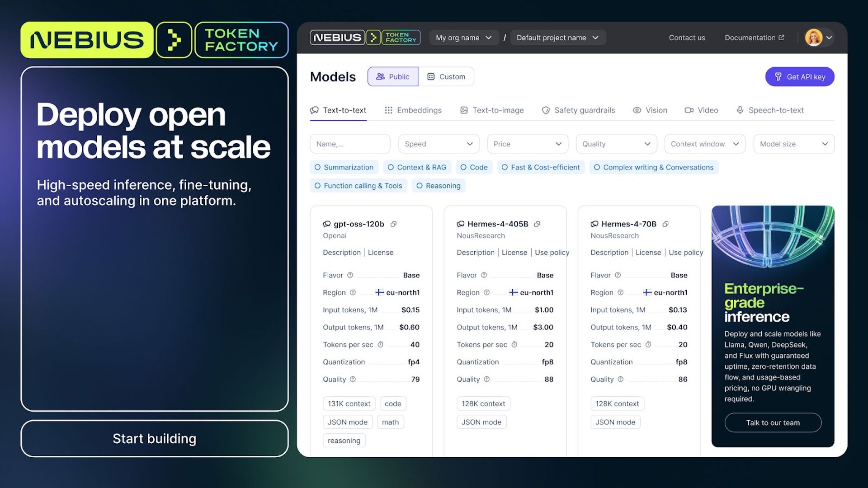Click Tokens per sec icon on Hermes-4-70B
Image resolution: width=868 pixels, height=488 pixels.
(648, 345)
